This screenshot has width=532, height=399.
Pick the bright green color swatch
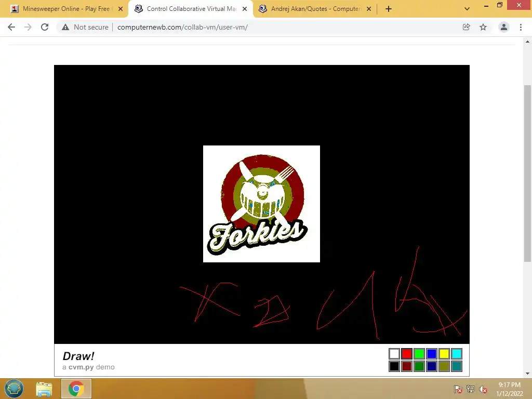click(419, 354)
